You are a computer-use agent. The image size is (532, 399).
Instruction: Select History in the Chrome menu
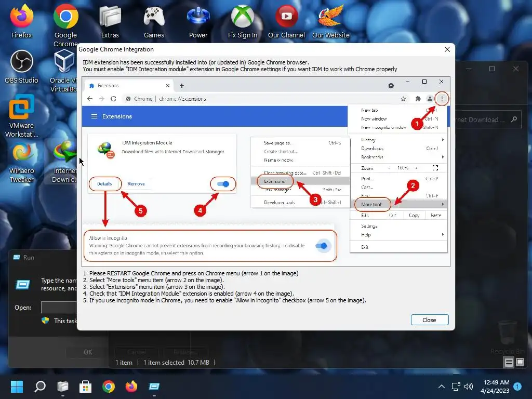pyautogui.click(x=398, y=140)
